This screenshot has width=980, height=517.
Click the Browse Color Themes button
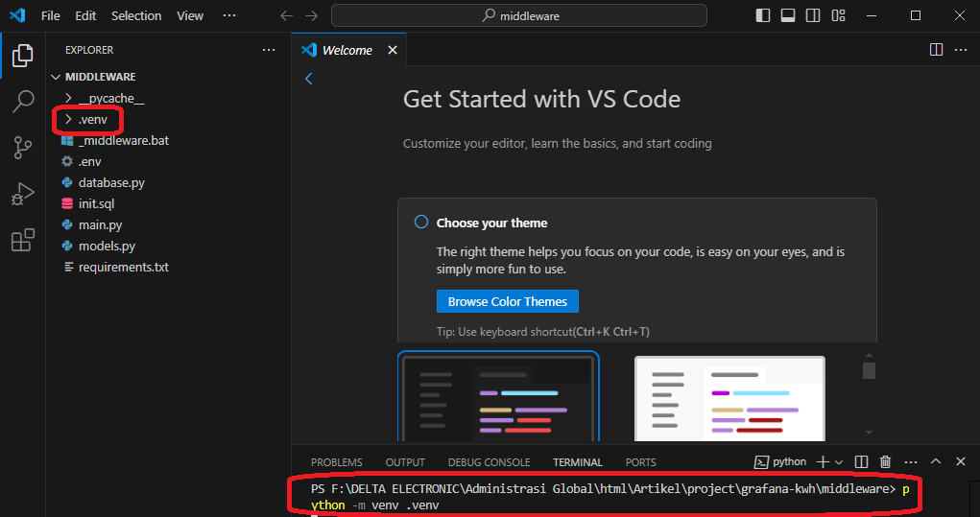tap(507, 301)
